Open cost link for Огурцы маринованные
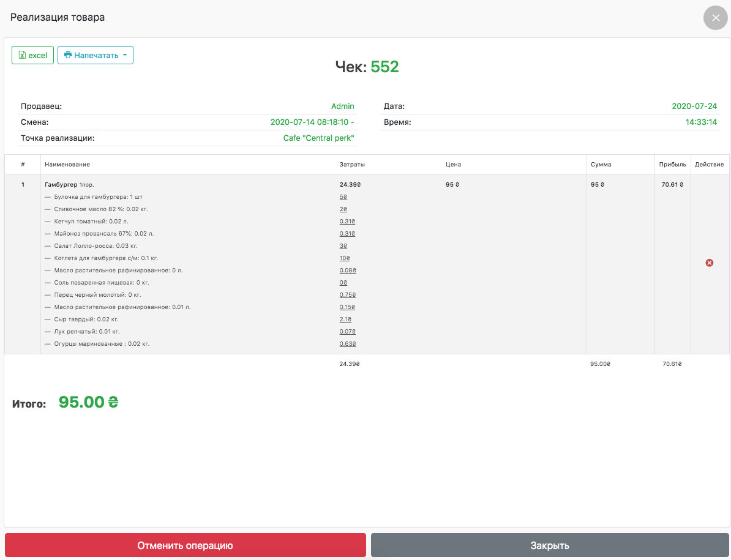Screen dimensions: 731x560 point(347,344)
